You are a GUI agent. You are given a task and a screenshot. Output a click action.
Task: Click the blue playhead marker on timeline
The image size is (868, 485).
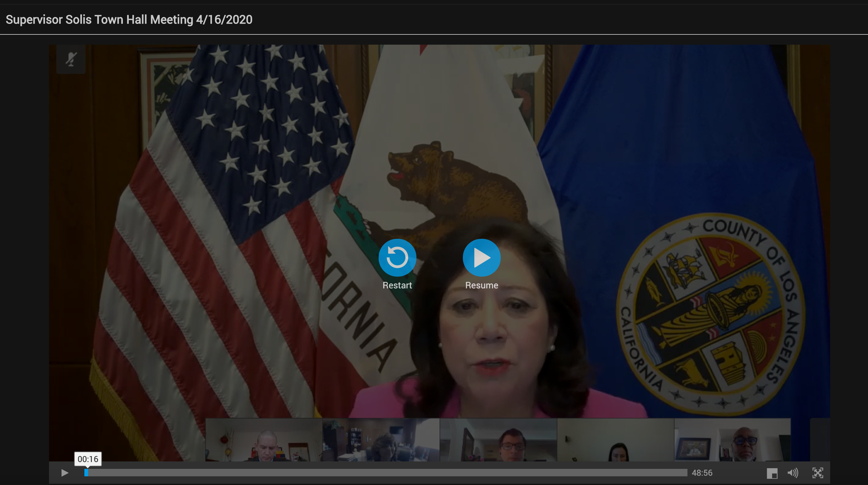point(86,473)
